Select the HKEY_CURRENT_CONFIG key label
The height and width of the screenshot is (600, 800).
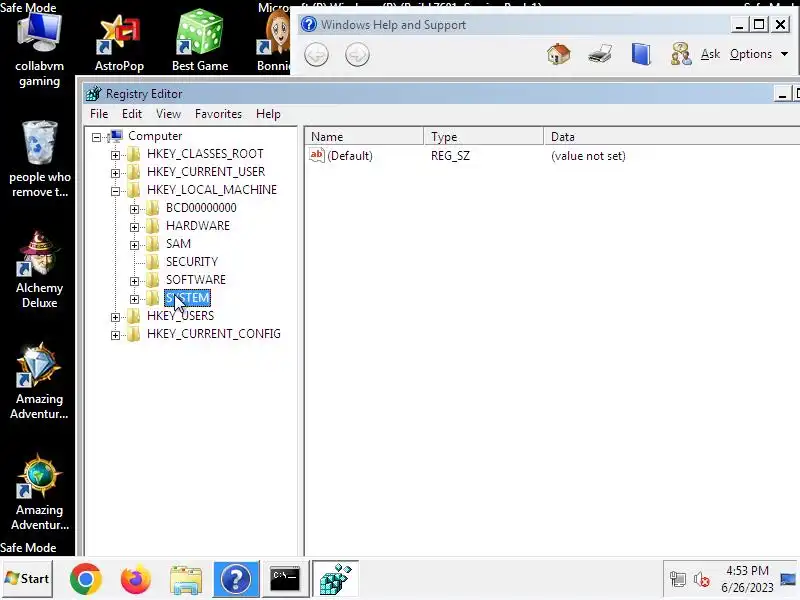[x=214, y=334]
